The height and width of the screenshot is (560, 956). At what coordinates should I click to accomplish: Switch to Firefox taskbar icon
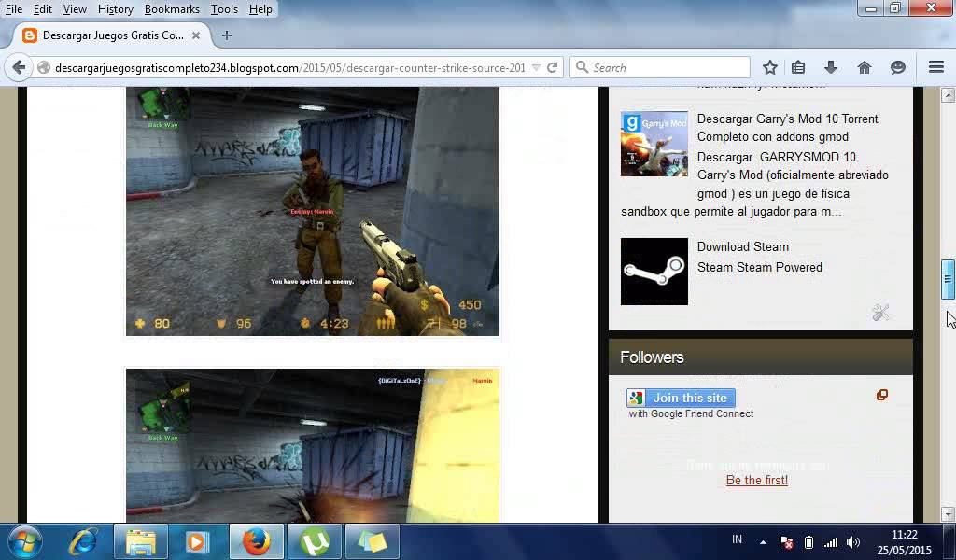[x=257, y=541]
